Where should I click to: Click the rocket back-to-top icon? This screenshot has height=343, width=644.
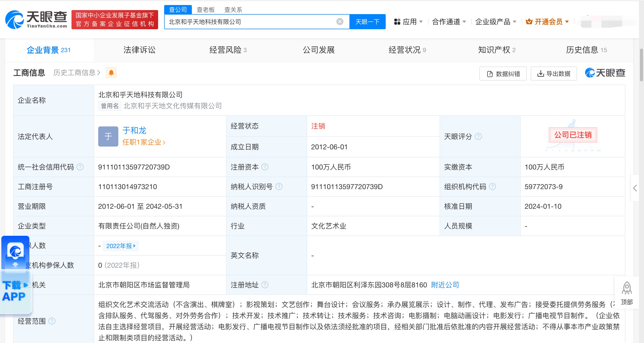627,288
